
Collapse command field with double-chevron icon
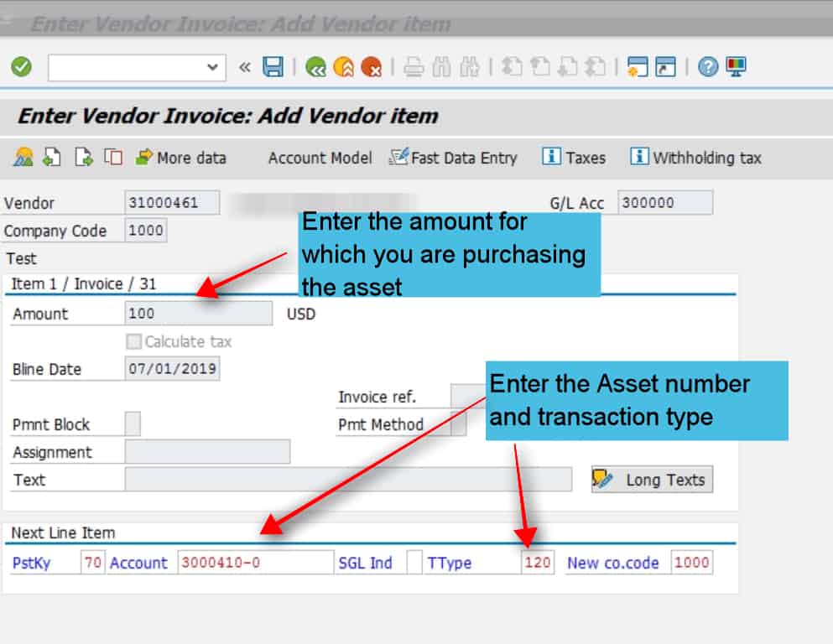pyautogui.click(x=244, y=67)
